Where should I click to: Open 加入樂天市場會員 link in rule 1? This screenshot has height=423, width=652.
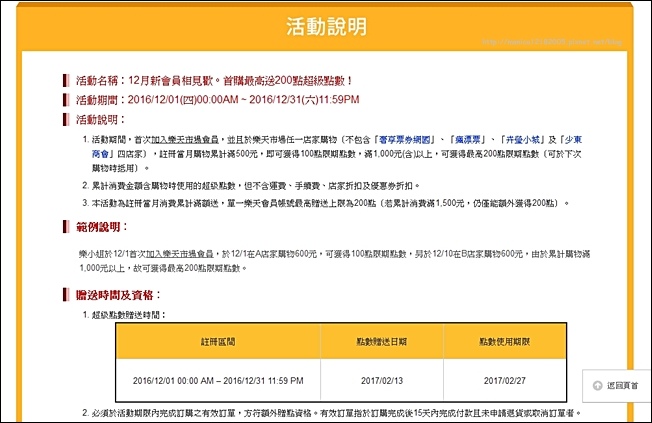[185, 140]
